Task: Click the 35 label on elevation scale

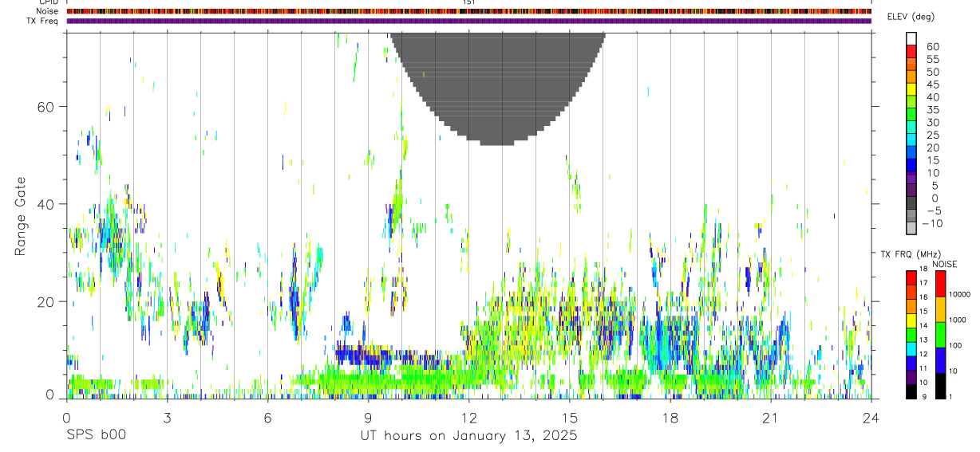Action: click(x=932, y=110)
